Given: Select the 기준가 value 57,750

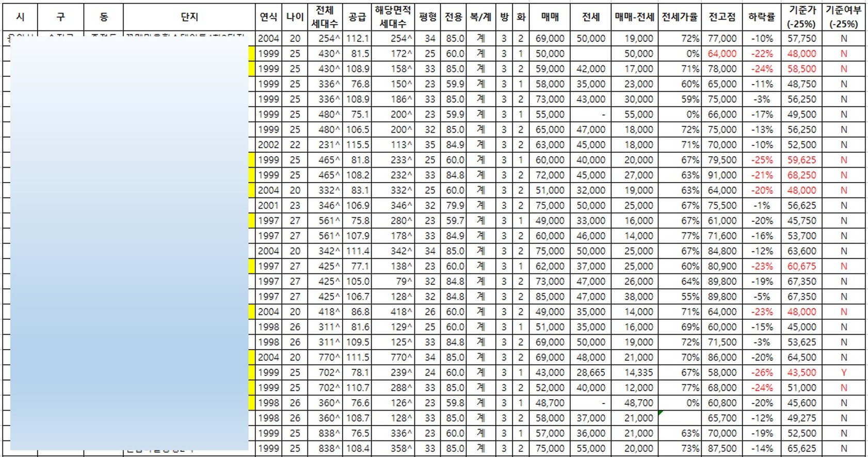Looking at the screenshot, I should 802,38.
